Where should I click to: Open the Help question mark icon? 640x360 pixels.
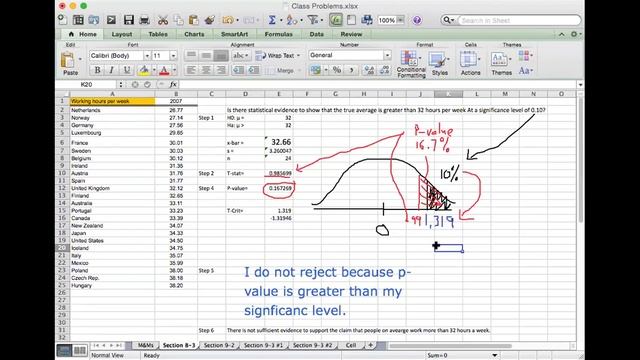pos(417,20)
